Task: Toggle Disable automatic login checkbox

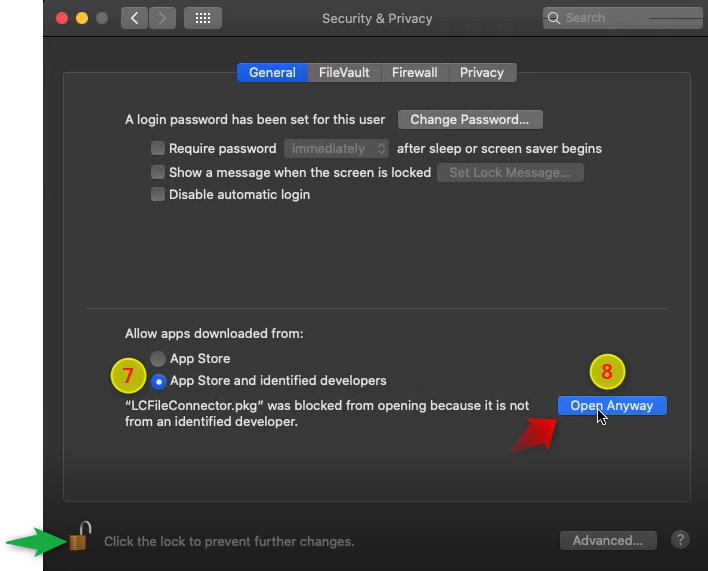Action: point(158,194)
